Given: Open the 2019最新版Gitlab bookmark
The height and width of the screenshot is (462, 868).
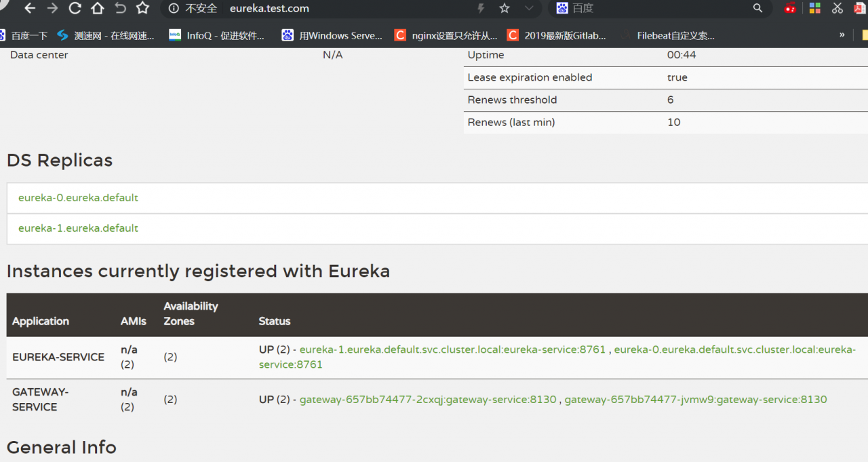Looking at the screenshot, I should tap(557, 35).
